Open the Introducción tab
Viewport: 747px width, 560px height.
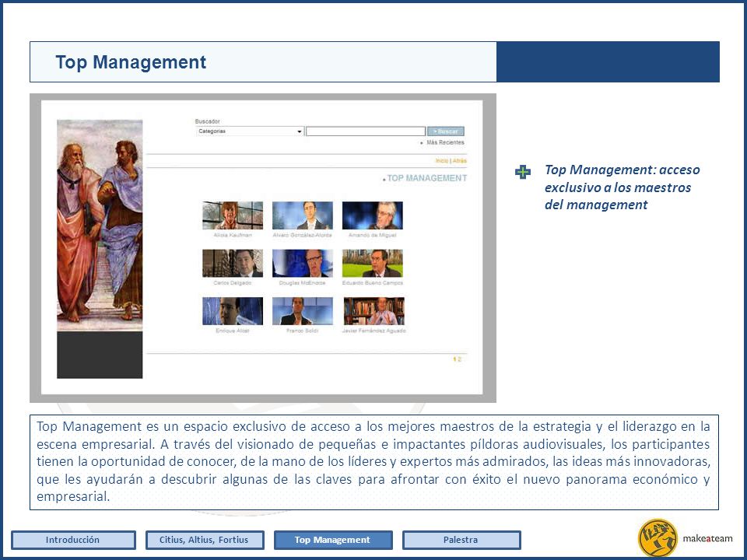[73, 540]
